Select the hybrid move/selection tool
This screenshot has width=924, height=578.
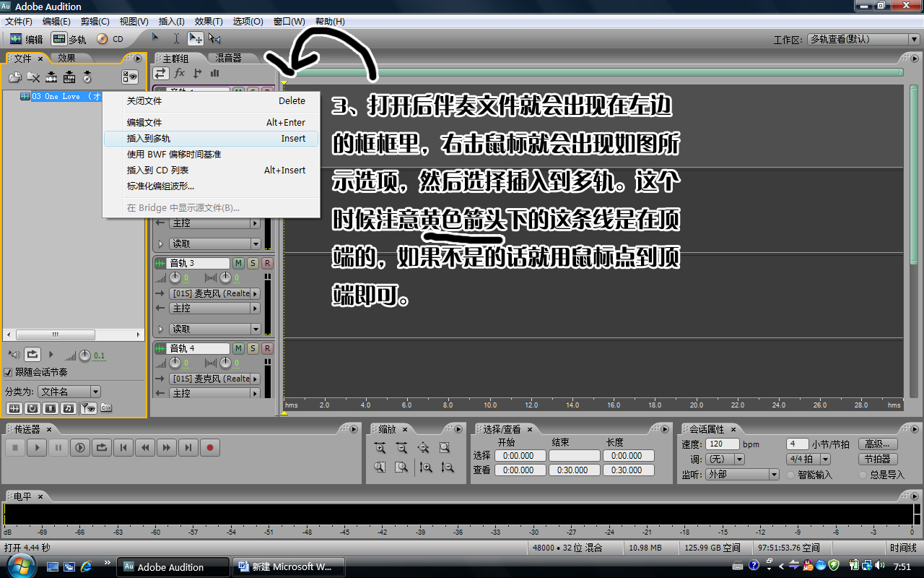point(195,38)
